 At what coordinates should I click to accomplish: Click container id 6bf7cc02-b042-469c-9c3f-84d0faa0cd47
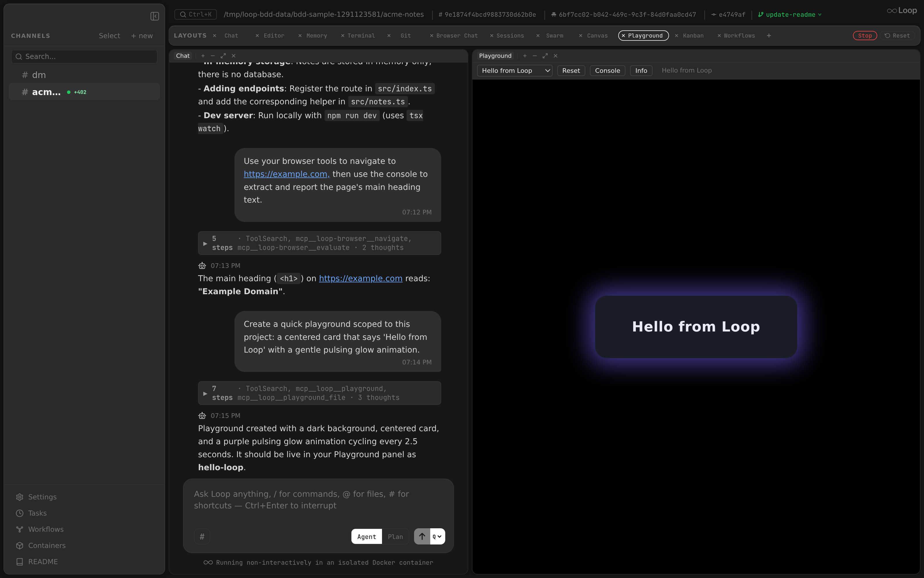[x=623, y=14]
